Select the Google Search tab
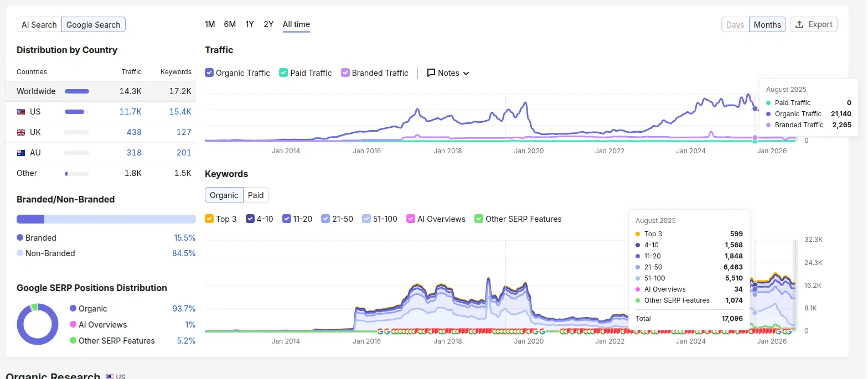The height and width of the screenshot is (379, 868). [94, 24]
